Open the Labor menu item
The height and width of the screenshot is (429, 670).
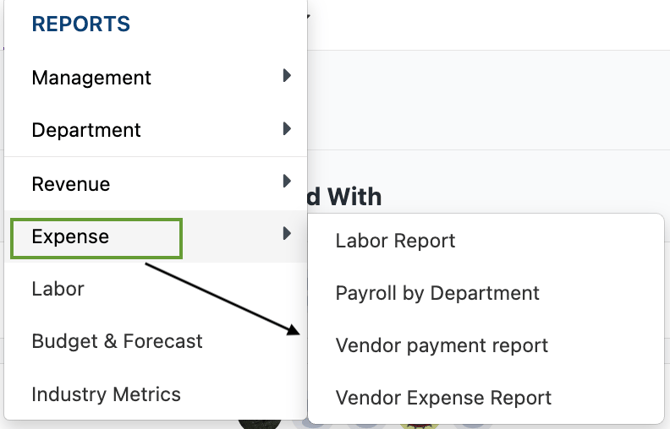pos(58,289)
